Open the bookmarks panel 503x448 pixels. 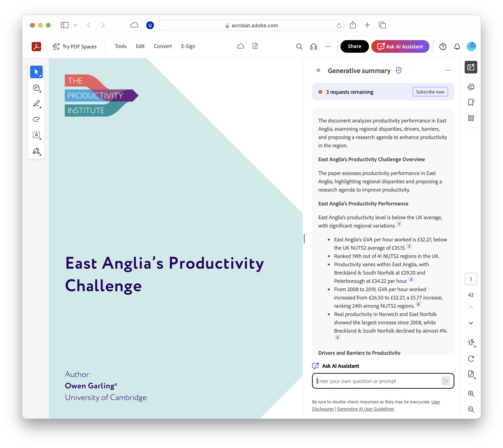pos(471,102)
